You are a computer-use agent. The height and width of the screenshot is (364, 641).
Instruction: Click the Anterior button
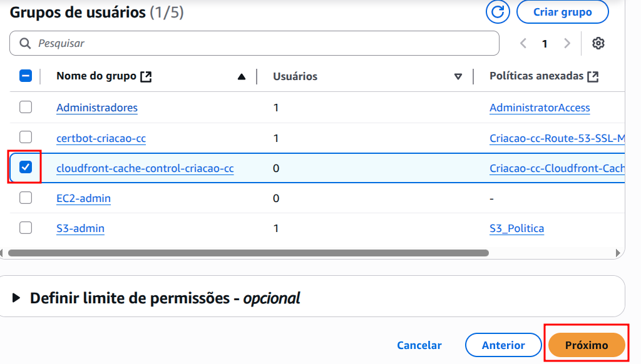(x=503, y=345)
